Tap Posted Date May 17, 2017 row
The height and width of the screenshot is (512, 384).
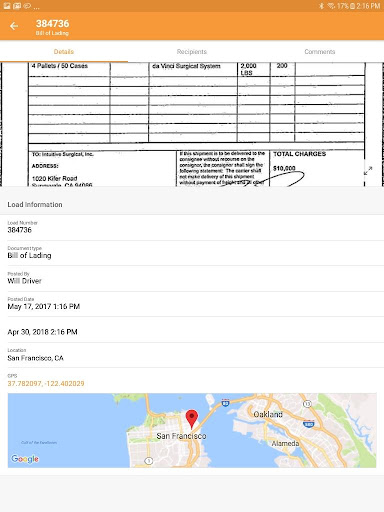(192, 304)
